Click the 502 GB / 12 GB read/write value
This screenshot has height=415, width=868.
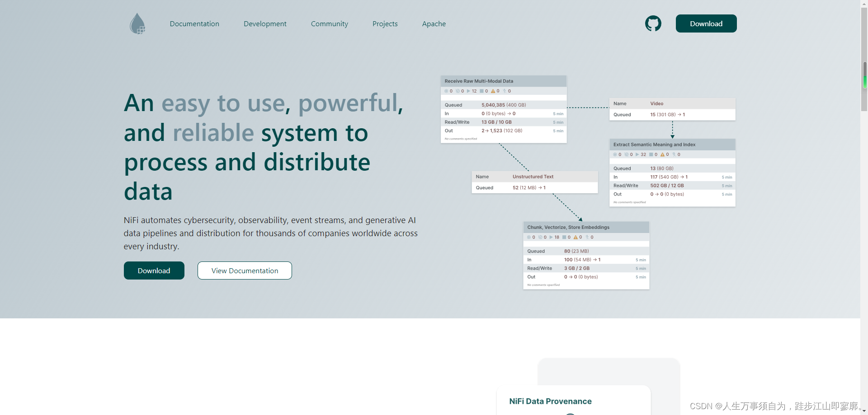tap(667, 186)
